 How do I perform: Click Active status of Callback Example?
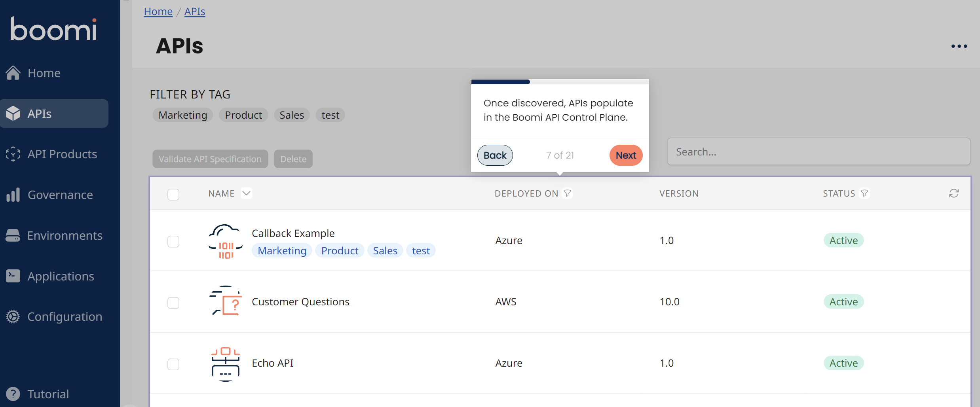point(843,240)
